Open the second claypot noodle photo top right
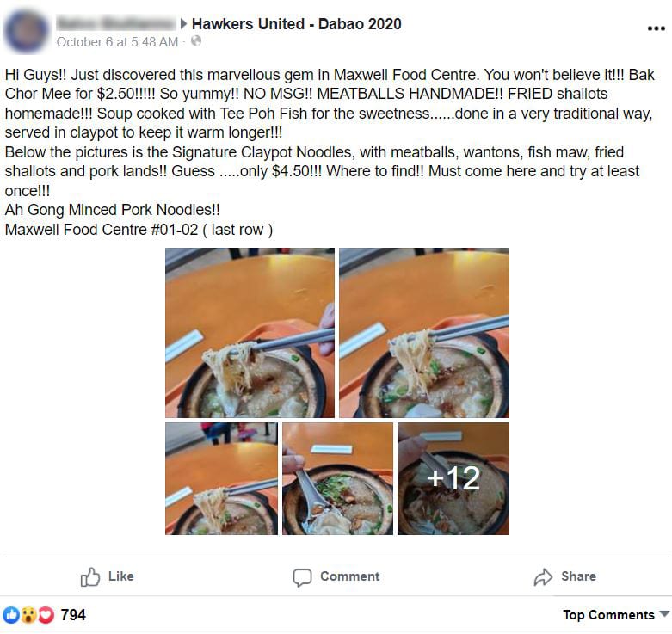 [424, 333]
